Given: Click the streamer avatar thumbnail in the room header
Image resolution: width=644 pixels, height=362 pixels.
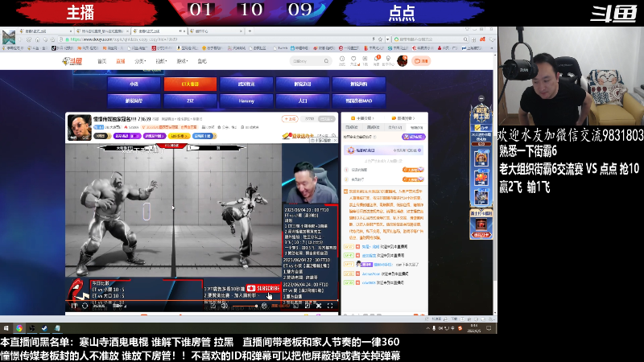Looking at the screenshot, I should [79, 128].
